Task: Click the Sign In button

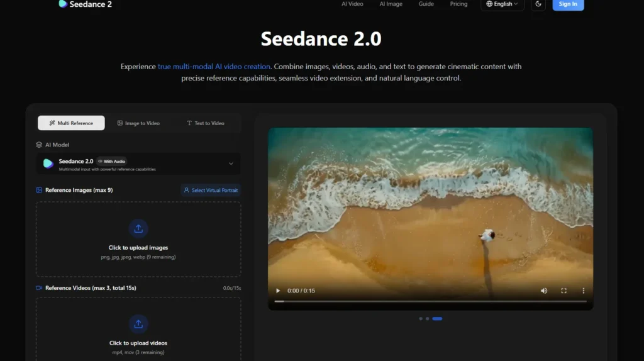Action: tap(568, 4)
